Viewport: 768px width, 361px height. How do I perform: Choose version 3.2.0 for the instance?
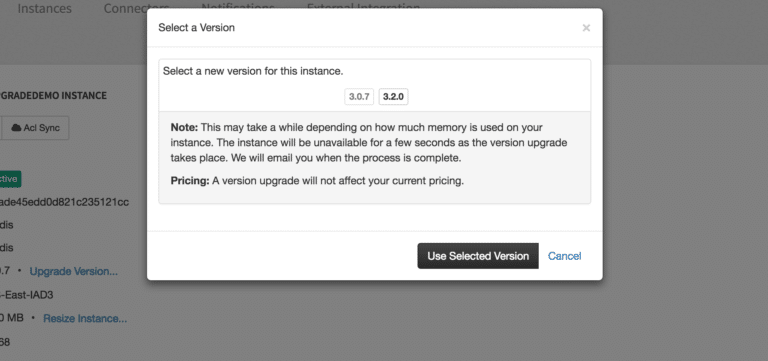point(393,96)
